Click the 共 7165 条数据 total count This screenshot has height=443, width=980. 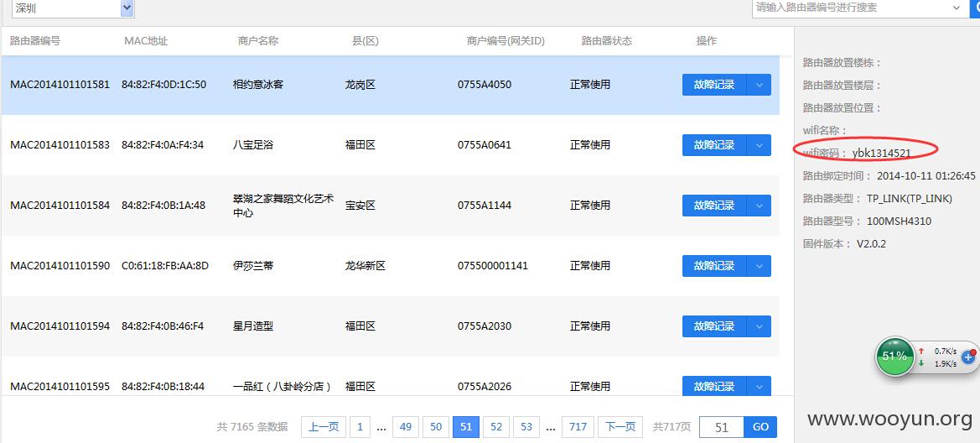tap(252, 427)
